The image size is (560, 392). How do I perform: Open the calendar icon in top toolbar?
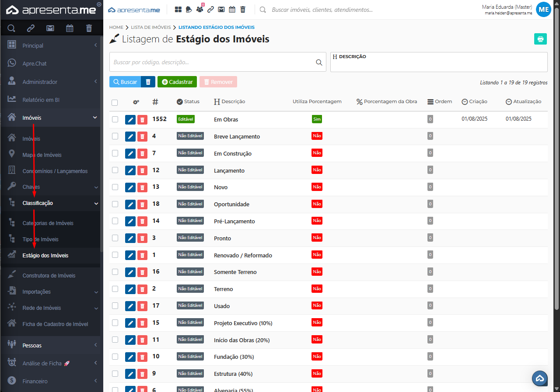point(232,10)
